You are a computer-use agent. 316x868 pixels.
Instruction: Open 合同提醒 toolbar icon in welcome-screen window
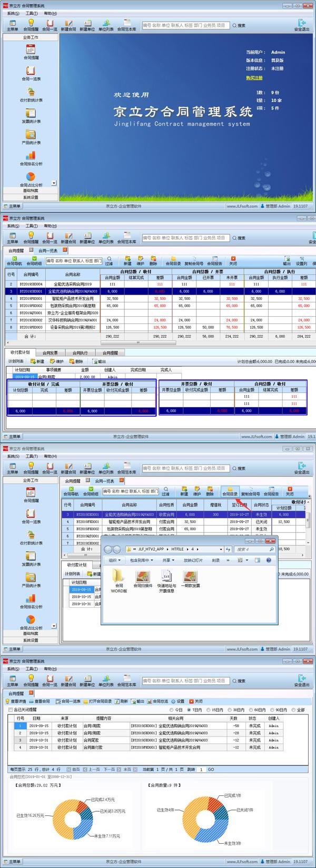(x=31, y=25)
